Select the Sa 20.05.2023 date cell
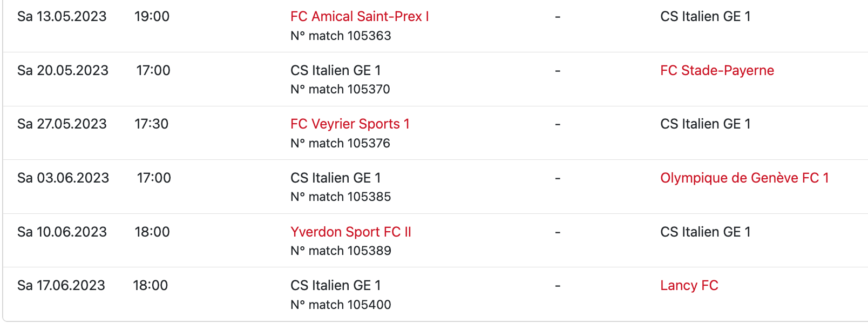Image resolution: width=868 pixels, height=323 pixels. (x=63, y=71)
